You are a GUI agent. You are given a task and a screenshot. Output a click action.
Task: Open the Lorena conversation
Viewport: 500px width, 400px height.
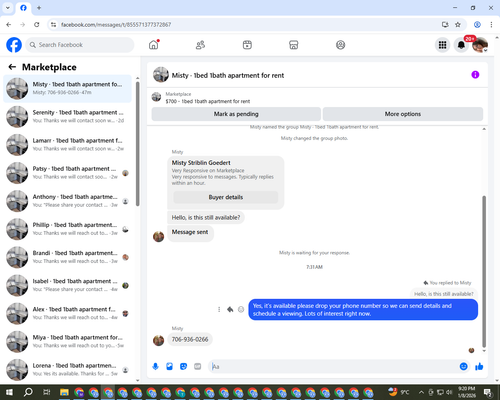(68, 369)
